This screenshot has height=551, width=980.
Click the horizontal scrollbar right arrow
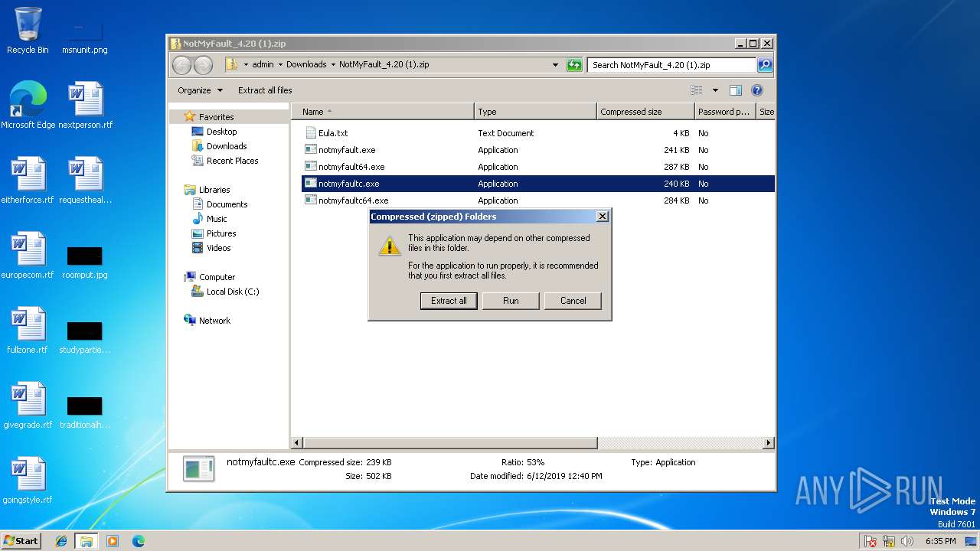pos(768,443)
